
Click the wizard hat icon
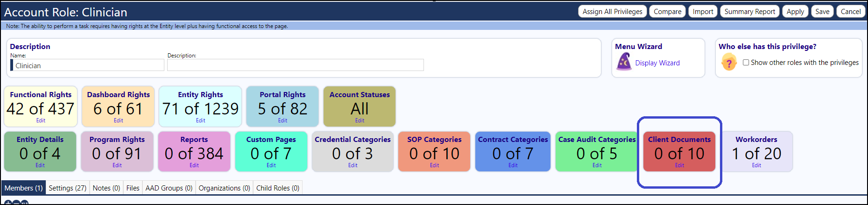(624, 62)
